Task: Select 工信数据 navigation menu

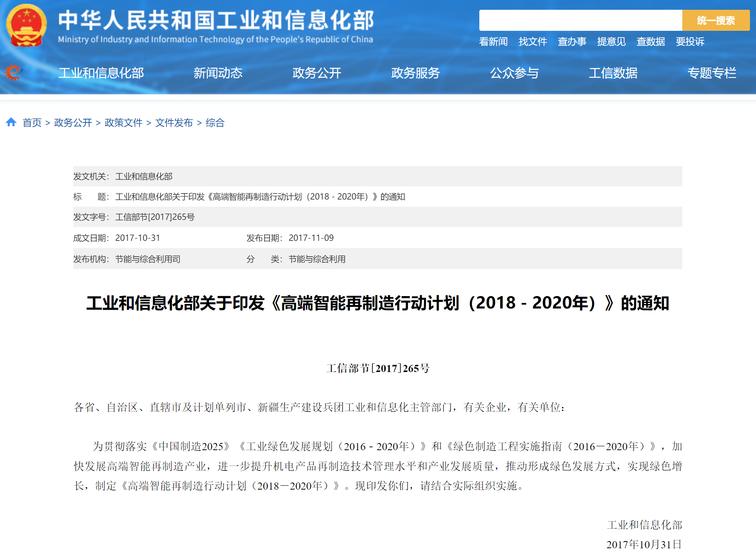Action: point(613,73)
